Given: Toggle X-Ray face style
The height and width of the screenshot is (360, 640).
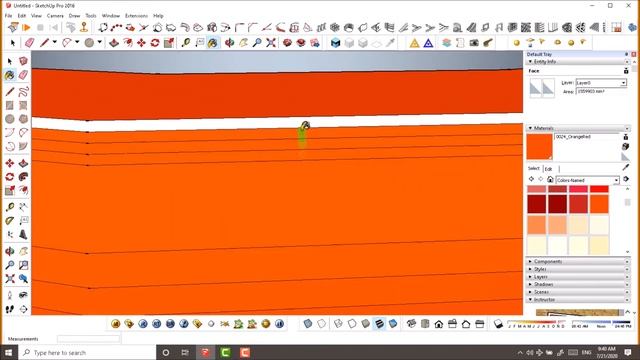Looking at the screenshot, I should (x=308, y=324).
